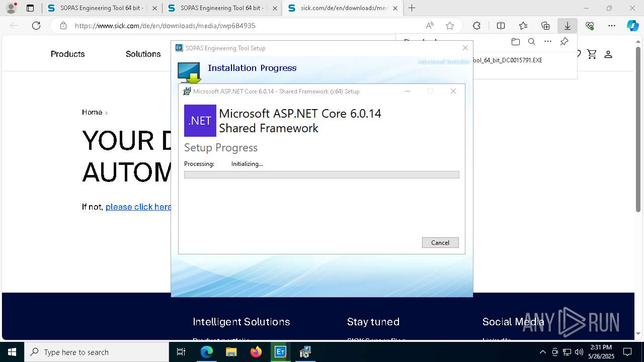Open a new browser tab

coord(412,8)
